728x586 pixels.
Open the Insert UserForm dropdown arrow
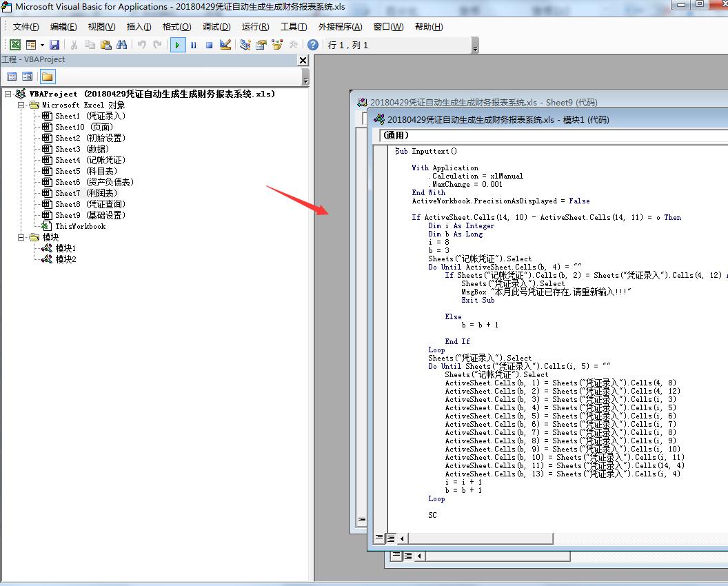41,44
